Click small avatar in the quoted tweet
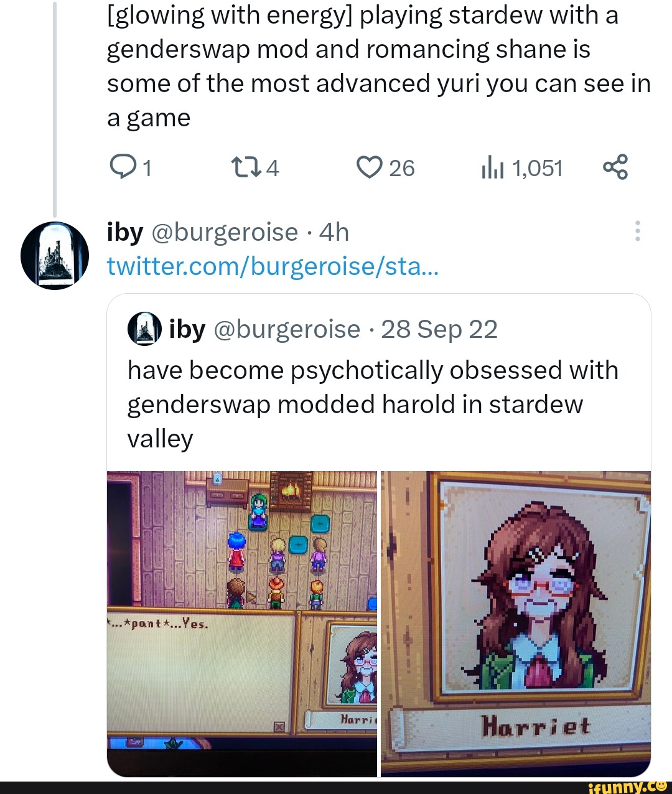 coord(144,329)
